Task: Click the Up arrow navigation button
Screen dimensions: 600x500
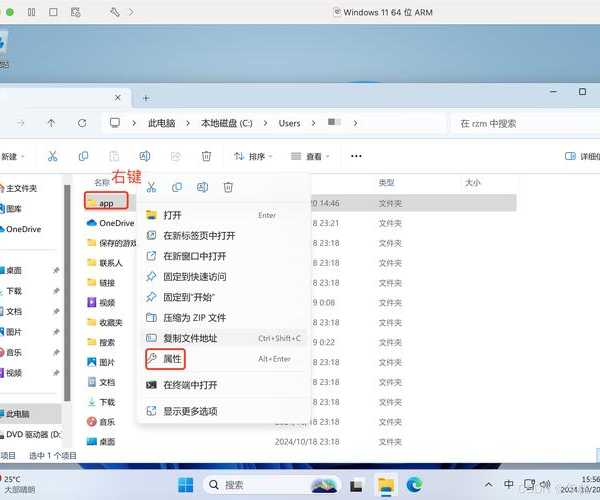Action: (51, 123)
